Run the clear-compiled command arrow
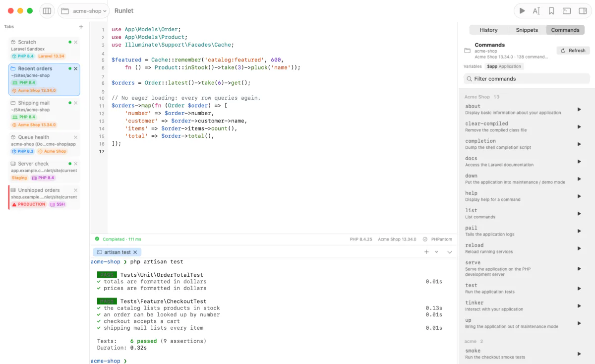The image size is (595, 364). [579, 126]
